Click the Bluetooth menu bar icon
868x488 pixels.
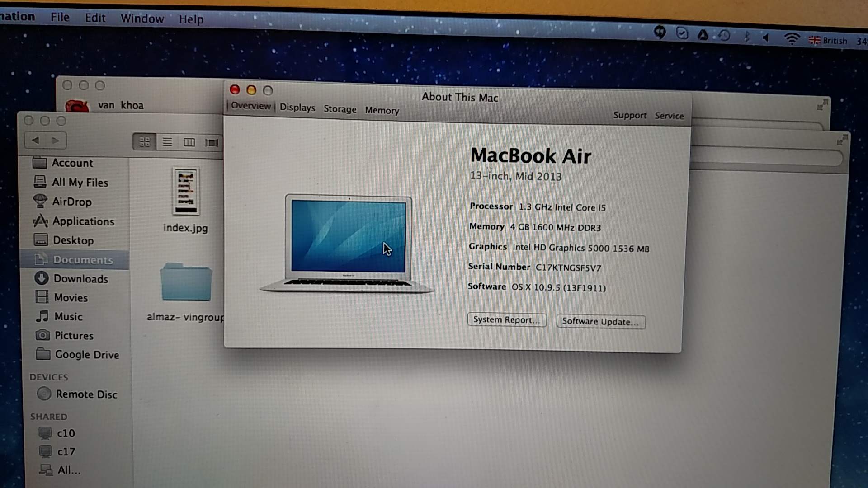click(x=746, y=36)
